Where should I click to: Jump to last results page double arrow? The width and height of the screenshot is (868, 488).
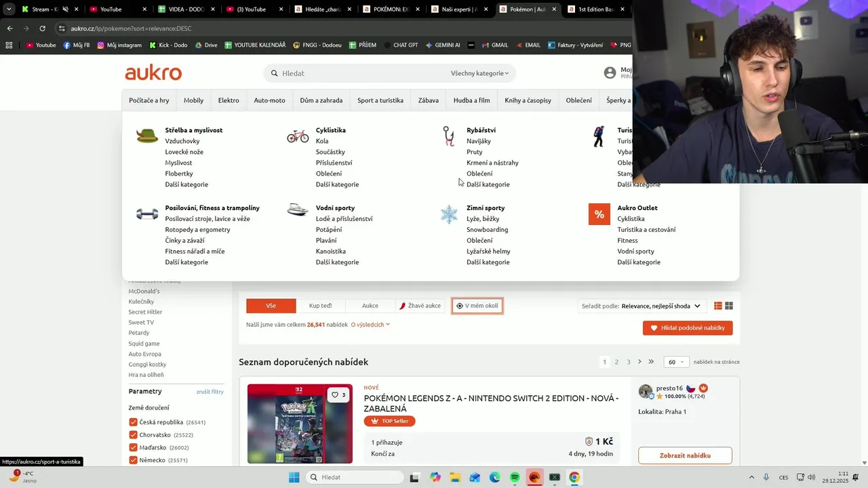(651, 362)
